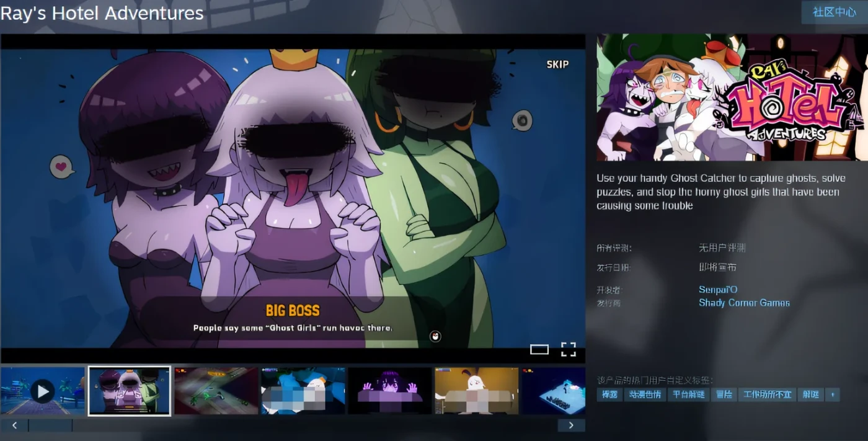Click SKIP in the trailer video
The image size is (868, 441).
tap(557, 64)
